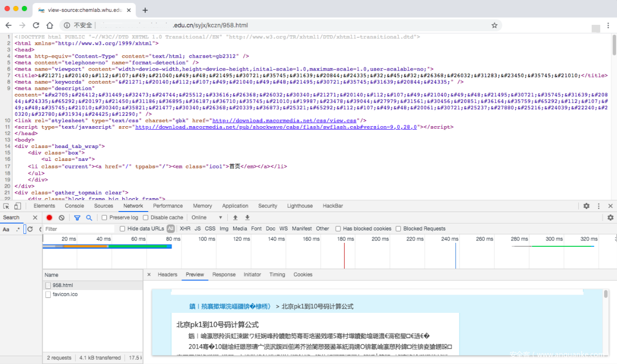Open the Online throttling dropdown

click(x=207, y=218)
